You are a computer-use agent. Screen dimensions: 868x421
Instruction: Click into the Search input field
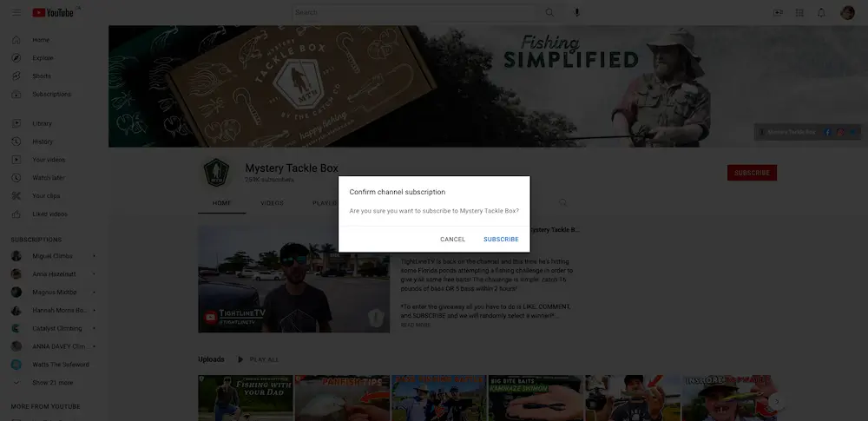tap(417, 12)
